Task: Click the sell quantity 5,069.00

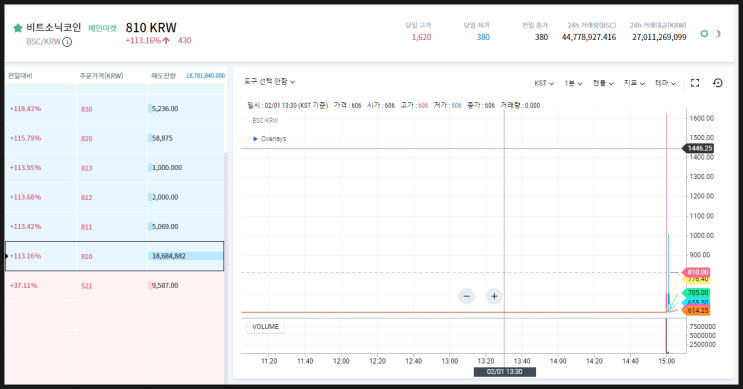Action: [x=165, y=226]
